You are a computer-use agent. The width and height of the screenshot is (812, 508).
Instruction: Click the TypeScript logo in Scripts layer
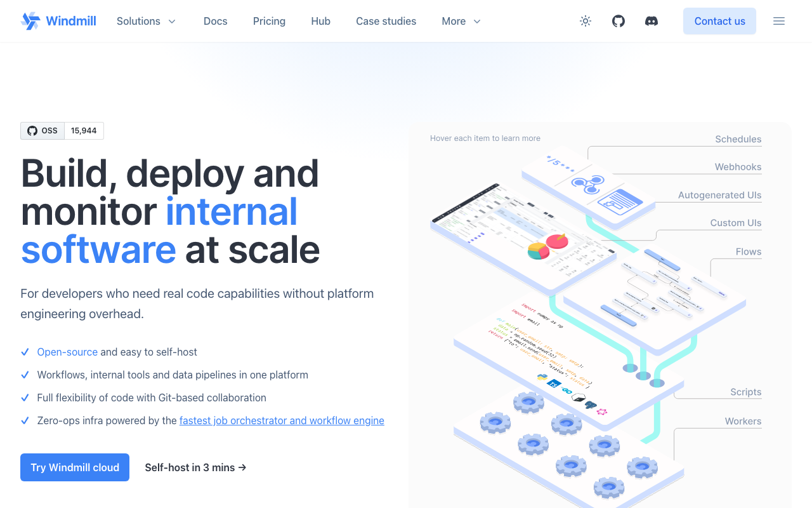[x=554, y=384]
